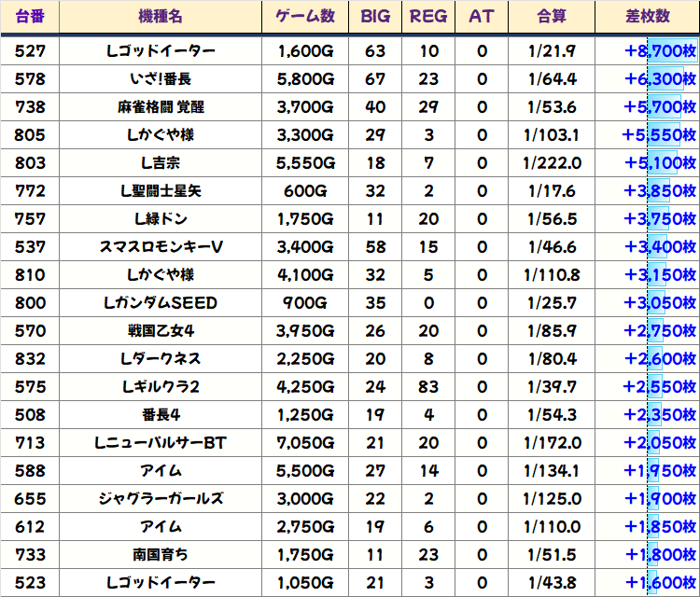Click the 合算 column header
This screenshot has width=700, height=597.
click(552, 17)
